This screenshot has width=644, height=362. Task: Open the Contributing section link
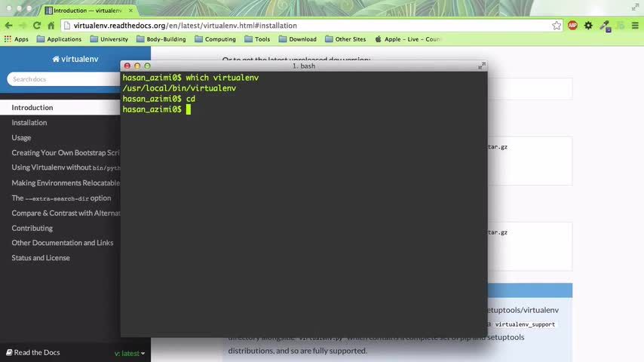click(x=32, y=228)
